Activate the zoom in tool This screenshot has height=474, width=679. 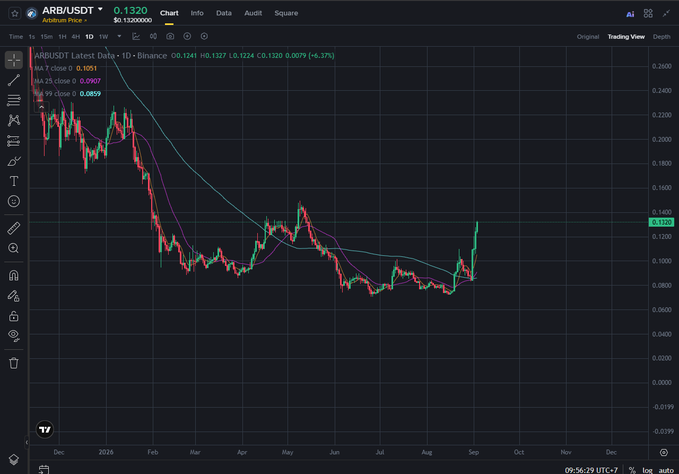click(14, 248)
